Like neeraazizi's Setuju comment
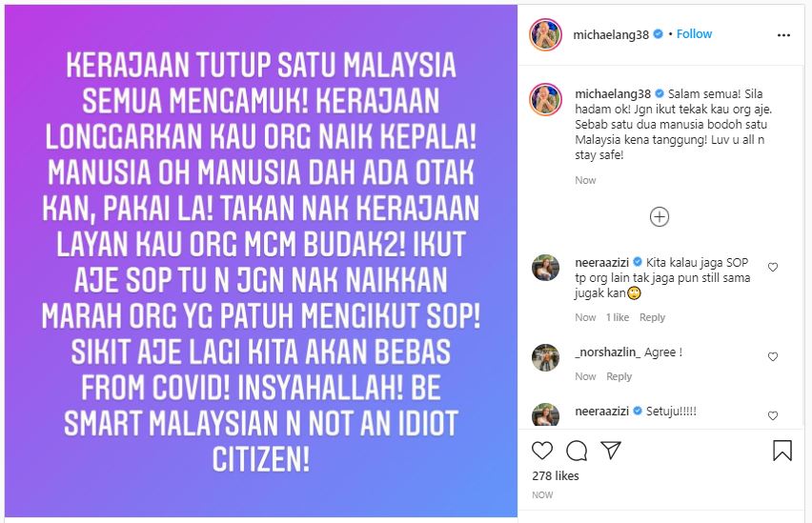 pyautogui.click(x=773, y=415)
